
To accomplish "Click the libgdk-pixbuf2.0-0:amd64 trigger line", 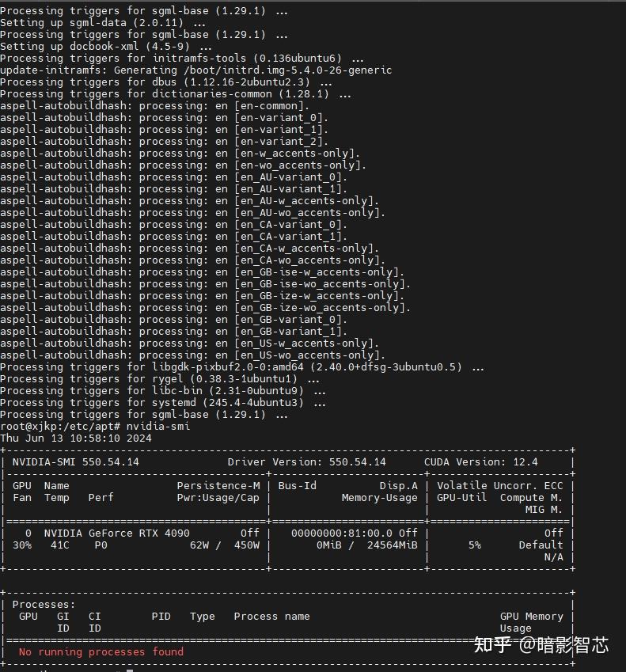I will pyautogui.click(x=242, y=367).
